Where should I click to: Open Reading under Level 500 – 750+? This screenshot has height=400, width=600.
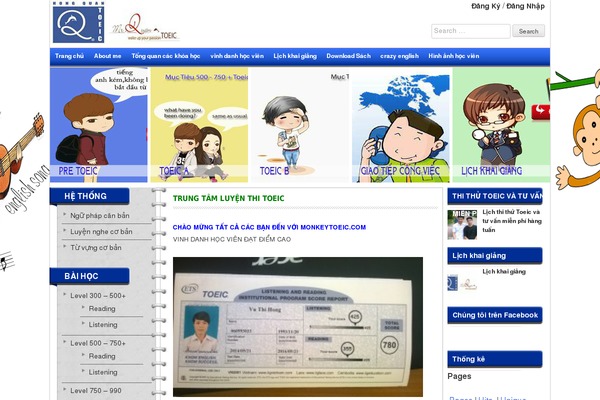click(102, 356)
